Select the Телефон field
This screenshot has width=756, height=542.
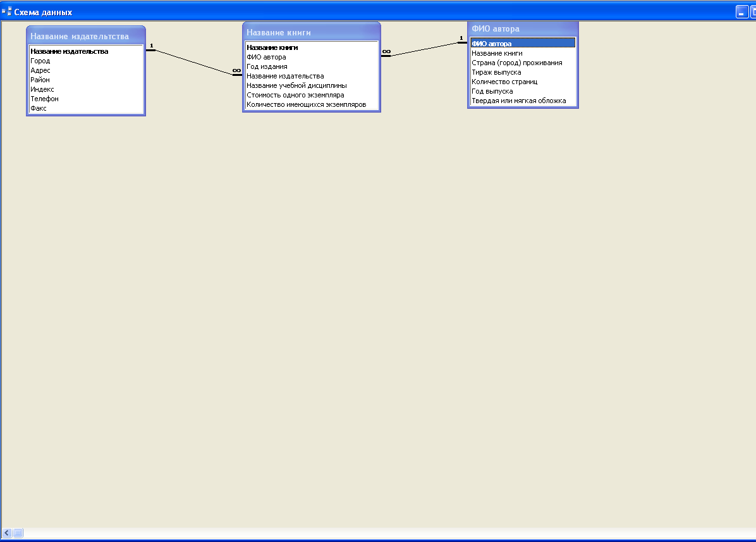[45, 99]
